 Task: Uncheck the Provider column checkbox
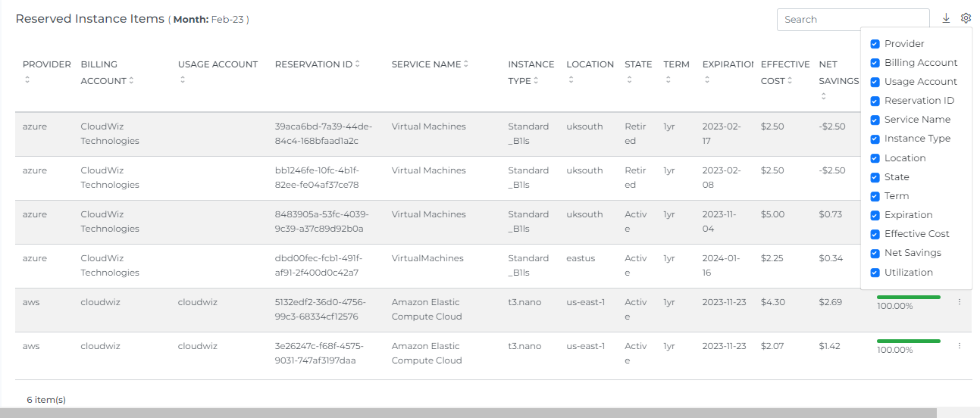point(875,44)
